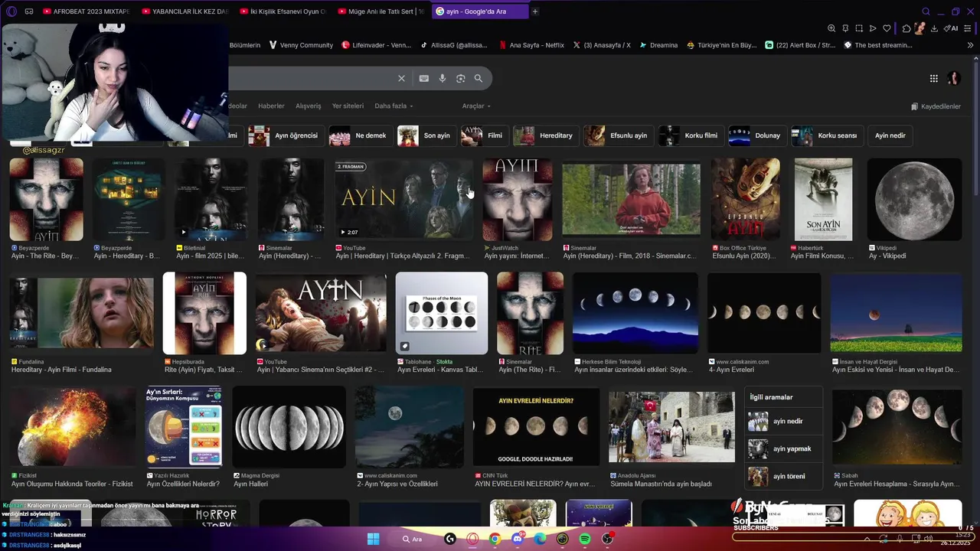Open the browser easy setup menu icon

pyautogui.click(x=969, y=28)
